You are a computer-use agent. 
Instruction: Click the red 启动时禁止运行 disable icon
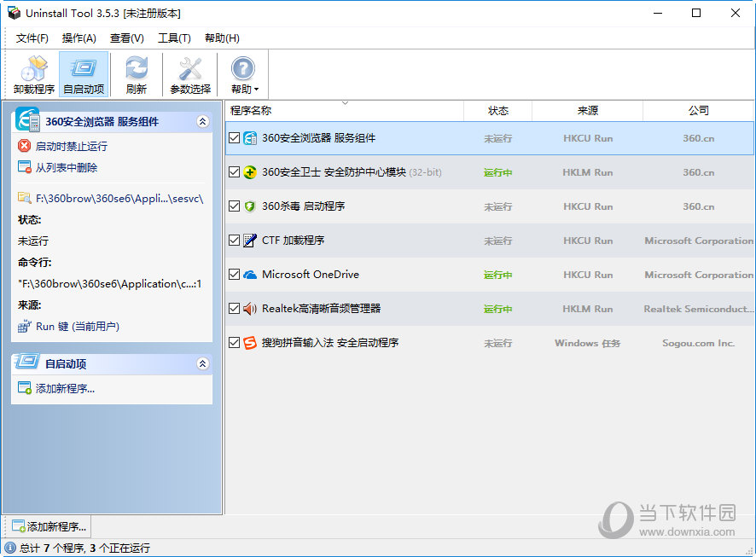(24, 146)
